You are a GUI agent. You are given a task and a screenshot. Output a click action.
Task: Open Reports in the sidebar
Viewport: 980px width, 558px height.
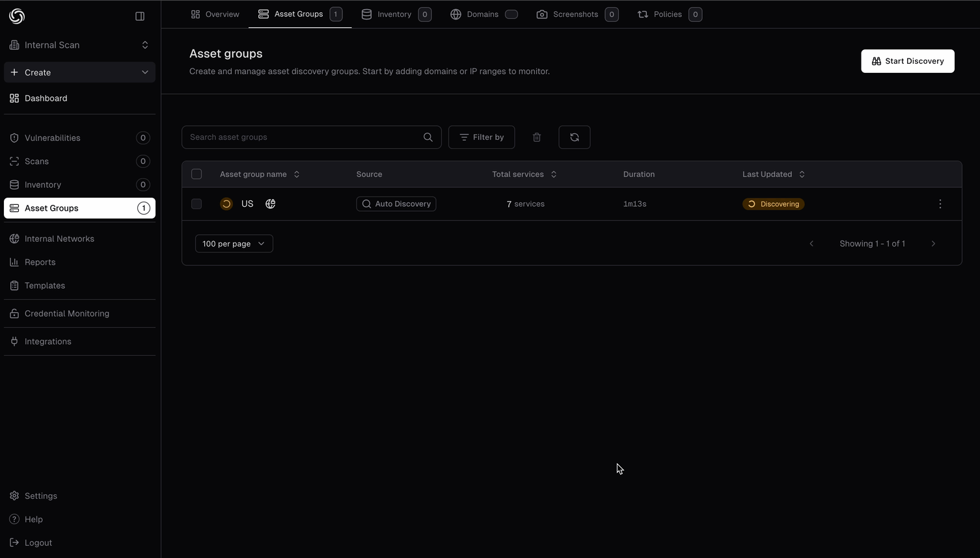click(79, 262)
